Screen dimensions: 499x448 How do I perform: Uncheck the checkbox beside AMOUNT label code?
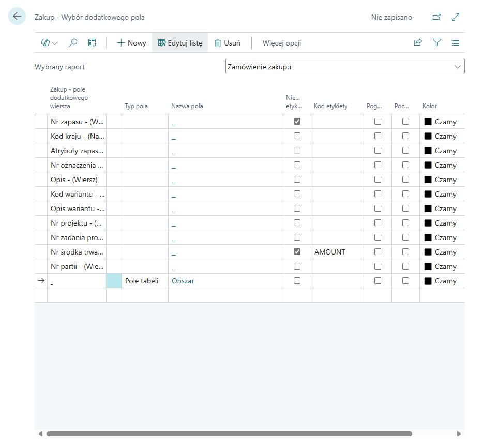click(297, 252)
